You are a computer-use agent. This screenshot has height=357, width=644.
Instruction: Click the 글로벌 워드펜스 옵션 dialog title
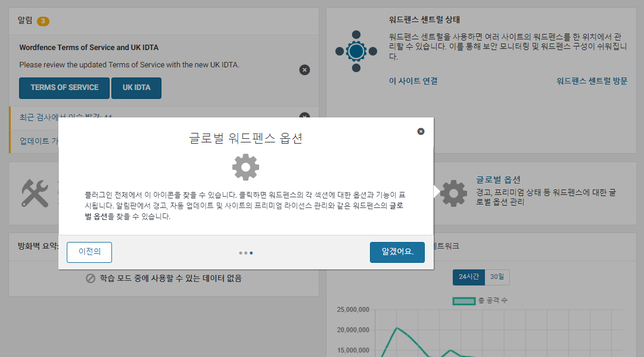(245, 138)
